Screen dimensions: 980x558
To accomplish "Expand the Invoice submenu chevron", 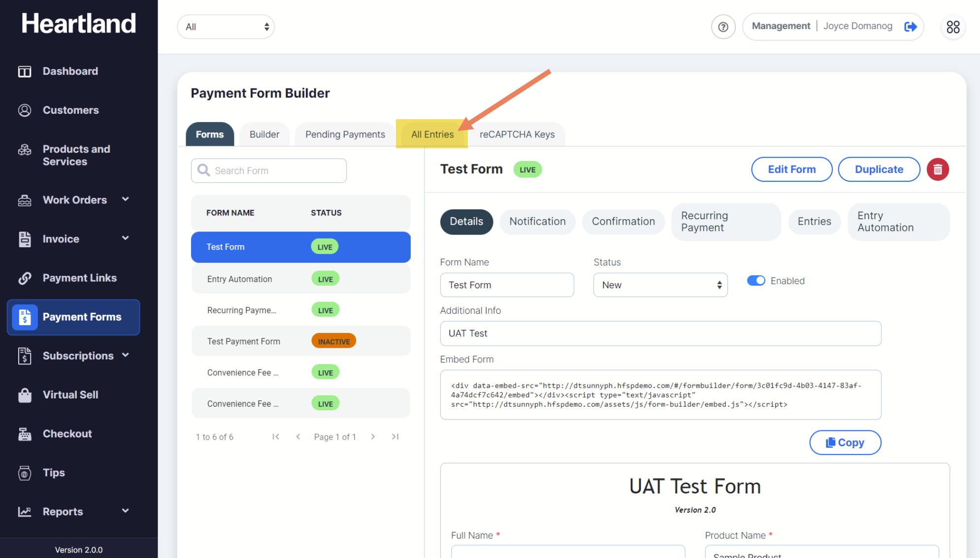I will pos(126,238).
